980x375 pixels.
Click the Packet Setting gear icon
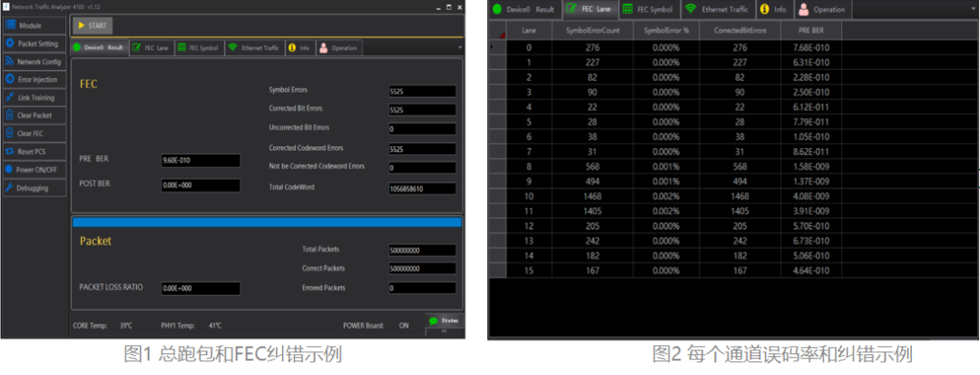click(x=10, y=43)
